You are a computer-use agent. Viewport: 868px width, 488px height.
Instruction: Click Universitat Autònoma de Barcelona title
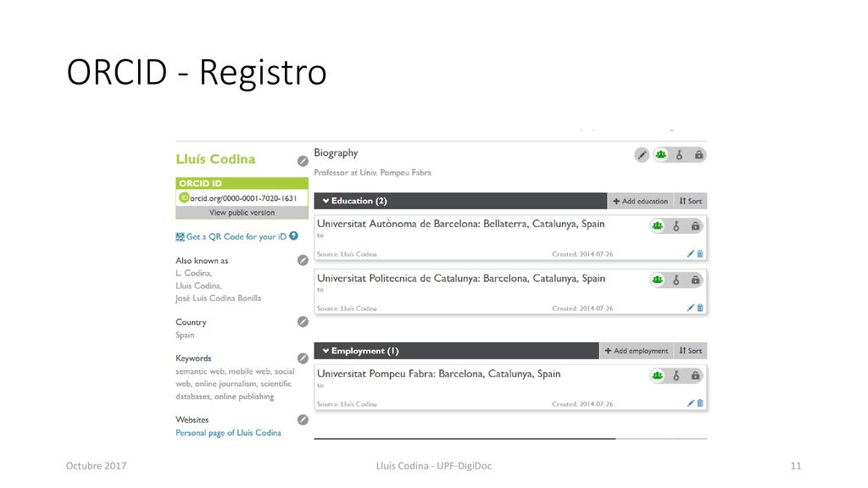[460, 224]
